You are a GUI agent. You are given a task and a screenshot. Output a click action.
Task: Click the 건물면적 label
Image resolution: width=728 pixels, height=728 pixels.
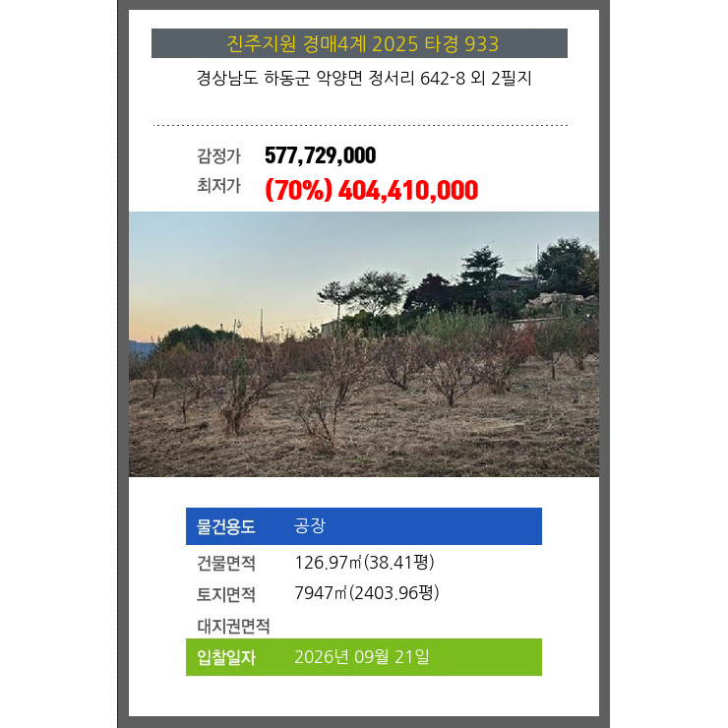226,563
